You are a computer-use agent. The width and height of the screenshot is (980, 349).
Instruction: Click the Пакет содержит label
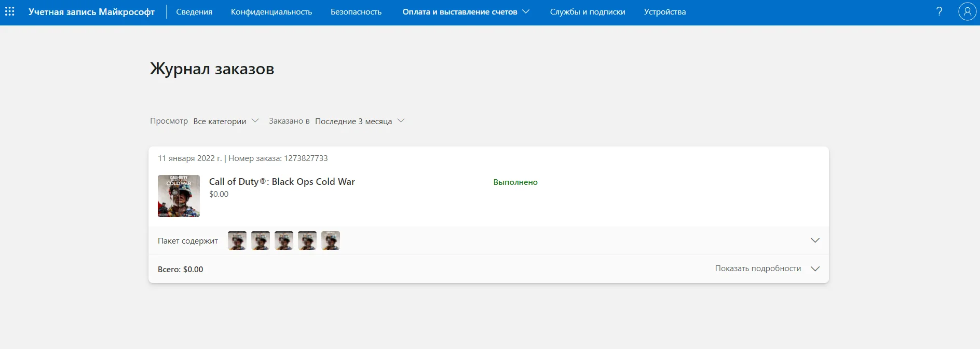point(188,241)
